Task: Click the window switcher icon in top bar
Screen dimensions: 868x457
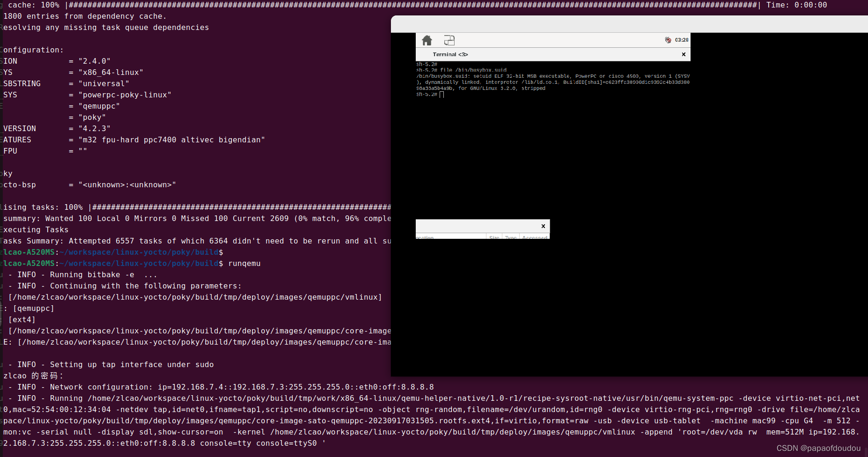Action: point(449,40)
